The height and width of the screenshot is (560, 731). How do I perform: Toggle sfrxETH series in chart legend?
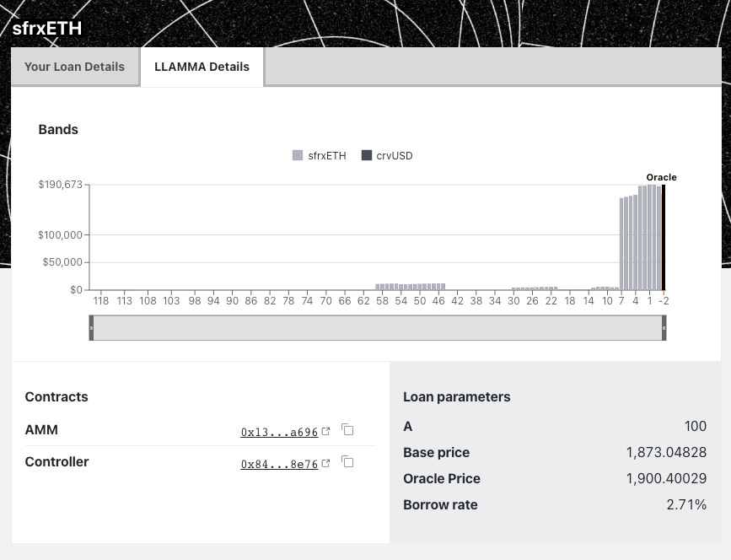(x=320, y=156)
